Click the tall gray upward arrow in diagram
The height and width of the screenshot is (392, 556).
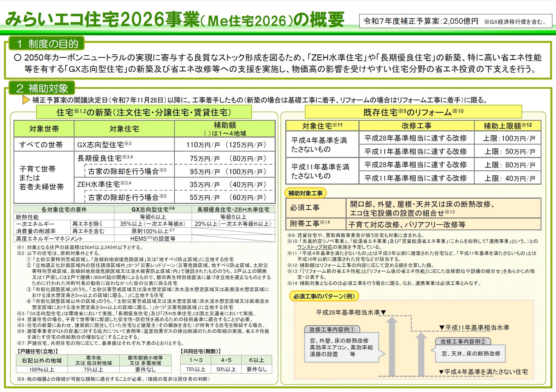(392, 346)
